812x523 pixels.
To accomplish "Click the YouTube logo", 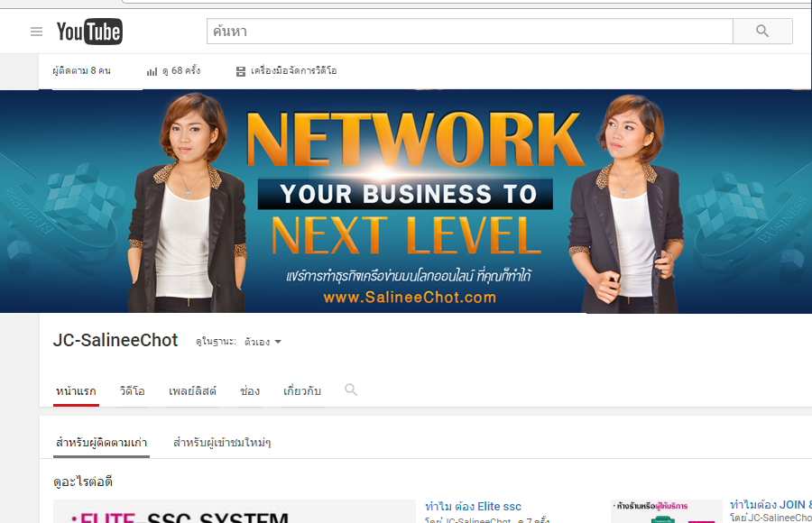I will [89, 32].
